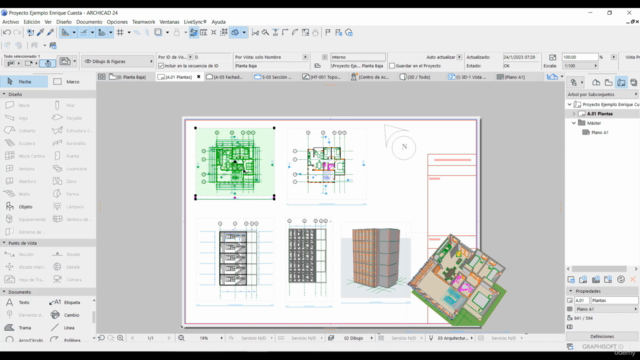Expand the A.01 Plantas tree node
The height and width of the screenshot is (360, 640).
(574, 114)
